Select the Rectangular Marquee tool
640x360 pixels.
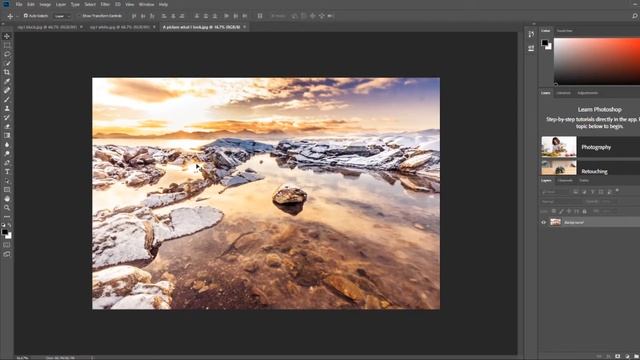click(7, 45)
